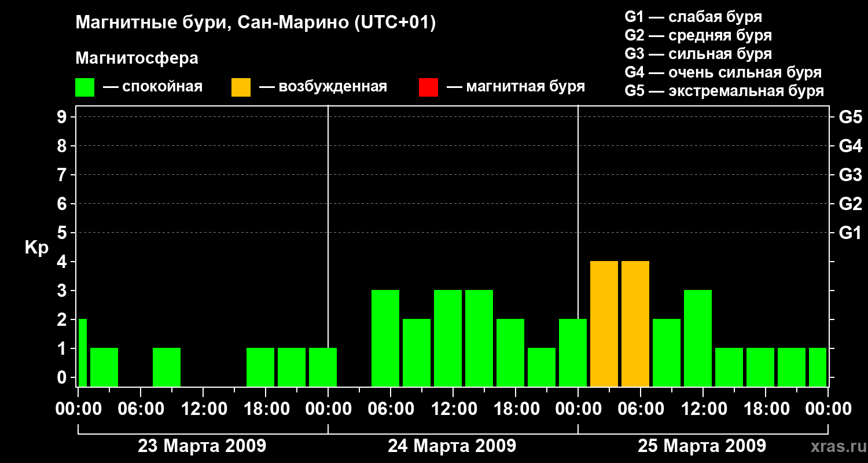Click the '00:00' label between 23 and 24 March

[328, 409]
